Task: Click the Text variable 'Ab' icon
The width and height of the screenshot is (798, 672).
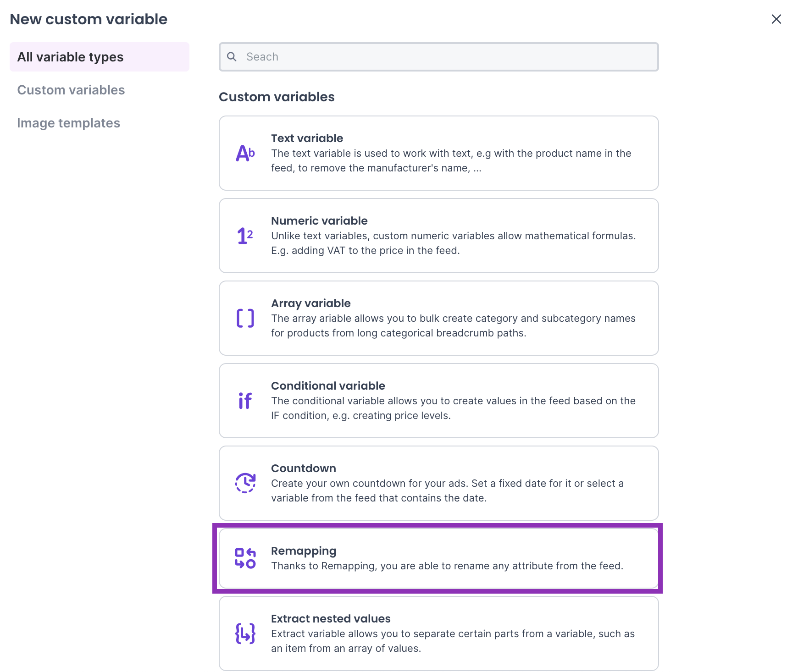Action: pos(245,153)
